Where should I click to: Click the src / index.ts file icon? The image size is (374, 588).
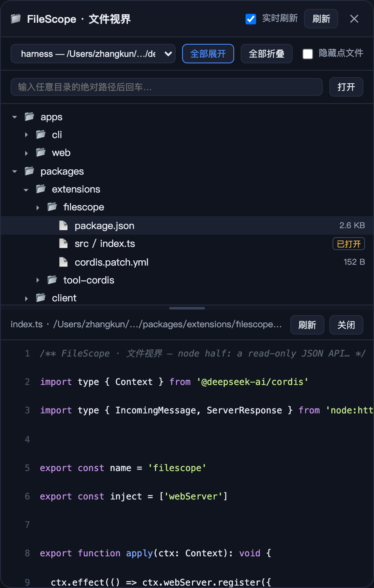coord(63,243)
